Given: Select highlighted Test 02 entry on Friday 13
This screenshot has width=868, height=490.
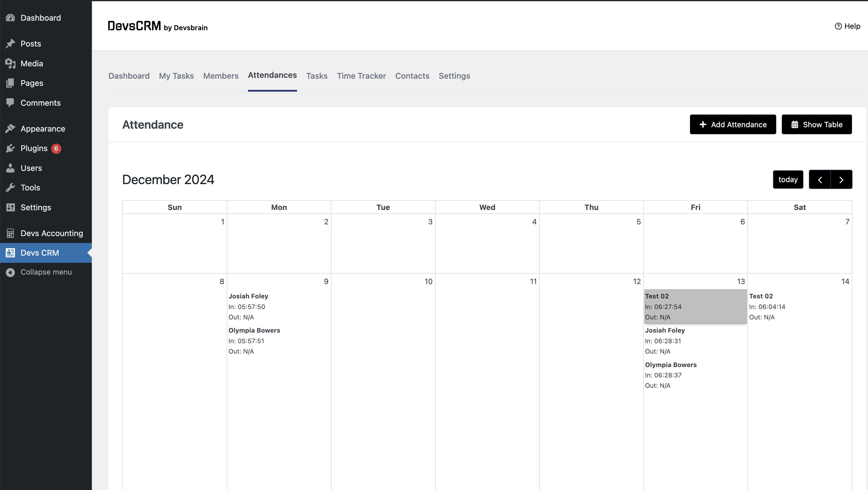Looking at the screenshot, I should (695, 306).
